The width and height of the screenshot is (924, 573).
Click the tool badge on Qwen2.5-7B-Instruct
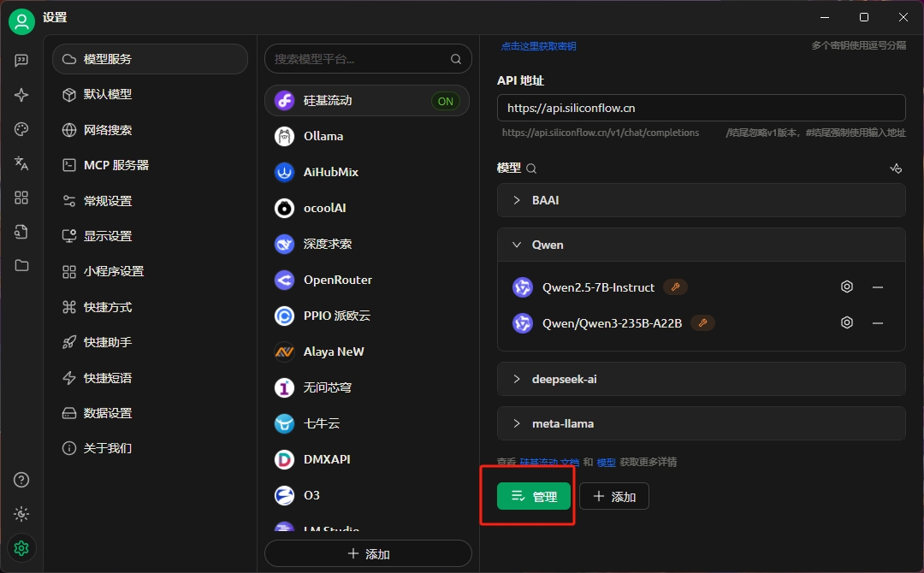(x=675, y=286)
